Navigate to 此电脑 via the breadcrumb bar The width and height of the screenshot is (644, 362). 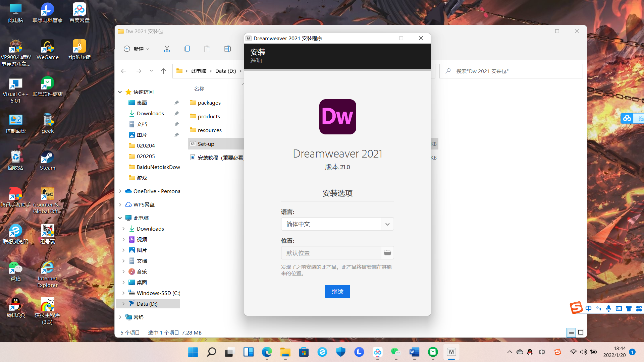click(x=199, y=71)
